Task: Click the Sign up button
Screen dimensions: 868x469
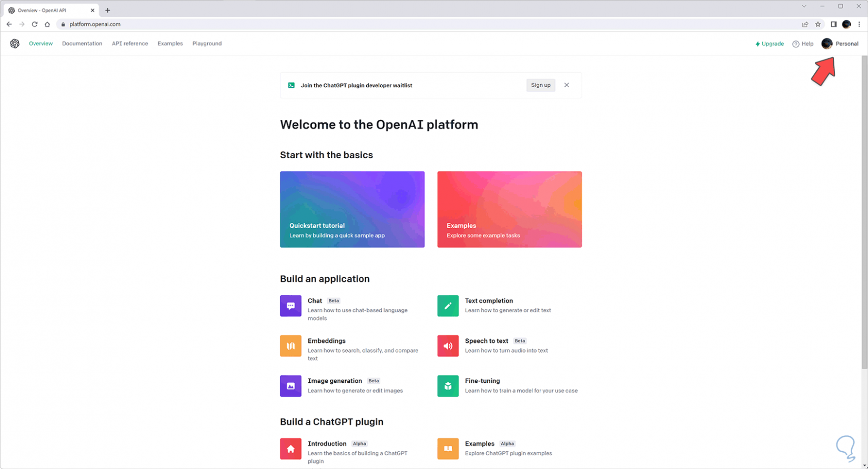Action: (541, 85)
